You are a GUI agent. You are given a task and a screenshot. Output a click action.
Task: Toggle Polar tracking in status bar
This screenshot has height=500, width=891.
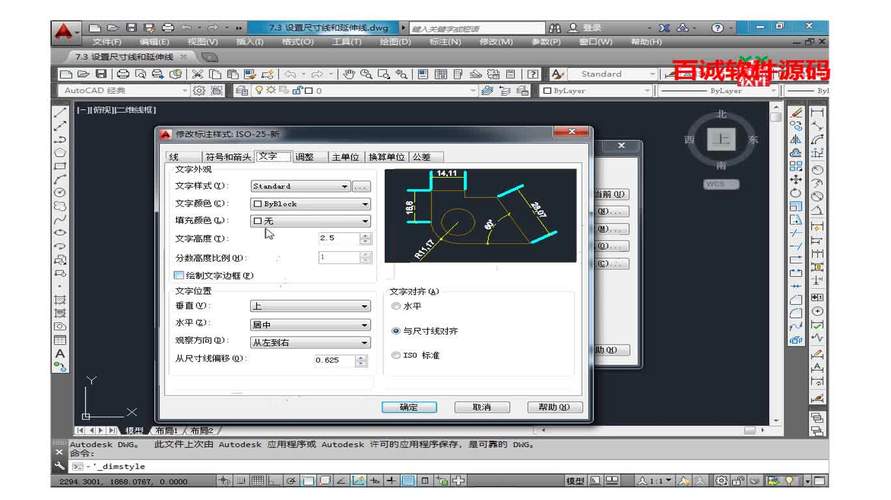tap(291, 481)
